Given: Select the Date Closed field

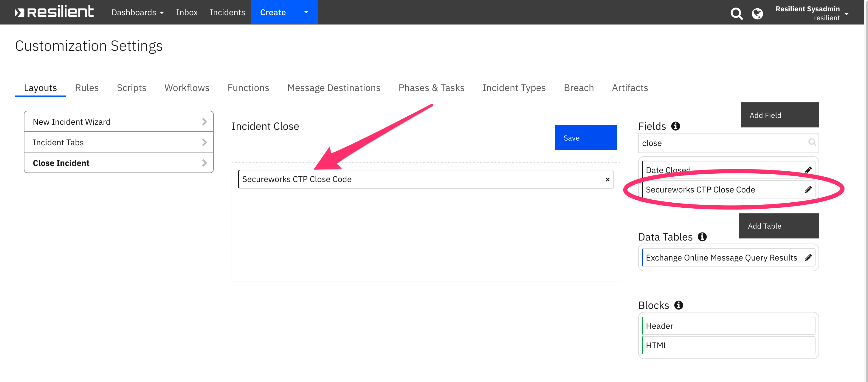Looking at the screenshot, I should [x=728, y=170].
